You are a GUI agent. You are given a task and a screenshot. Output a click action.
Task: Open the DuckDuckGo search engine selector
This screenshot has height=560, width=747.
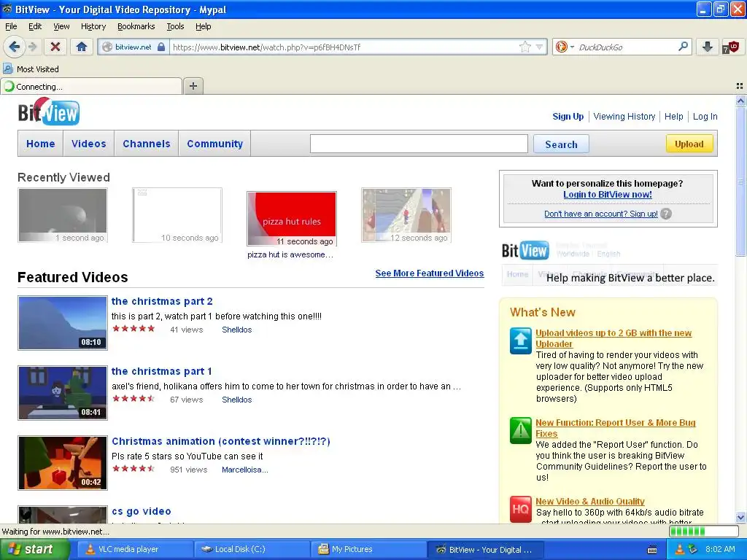[x=565, y=47]
